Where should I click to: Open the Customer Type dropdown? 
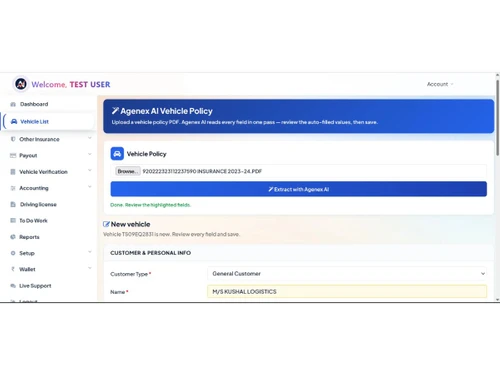point(347,274)
